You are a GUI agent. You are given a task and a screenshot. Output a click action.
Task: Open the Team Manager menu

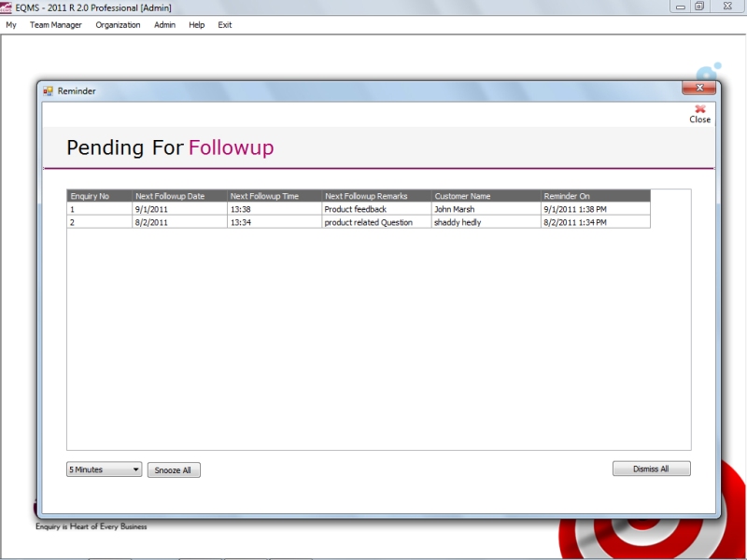[x=55, y=25]
